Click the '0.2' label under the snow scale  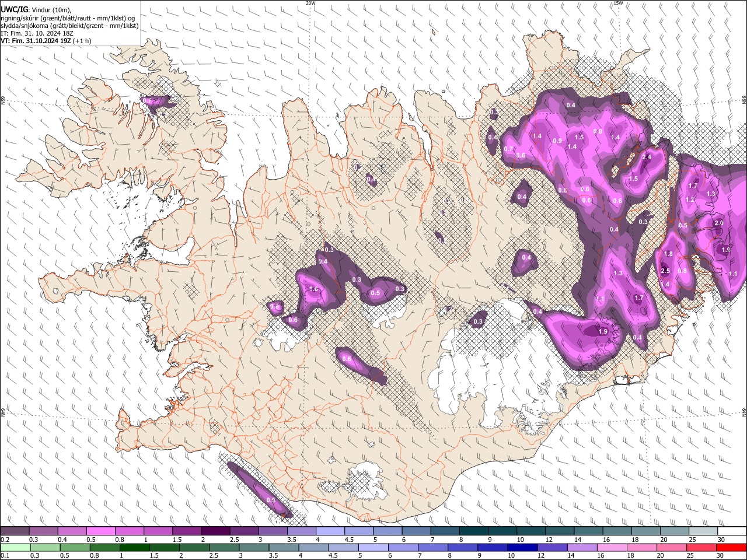[x=5, y=540]
